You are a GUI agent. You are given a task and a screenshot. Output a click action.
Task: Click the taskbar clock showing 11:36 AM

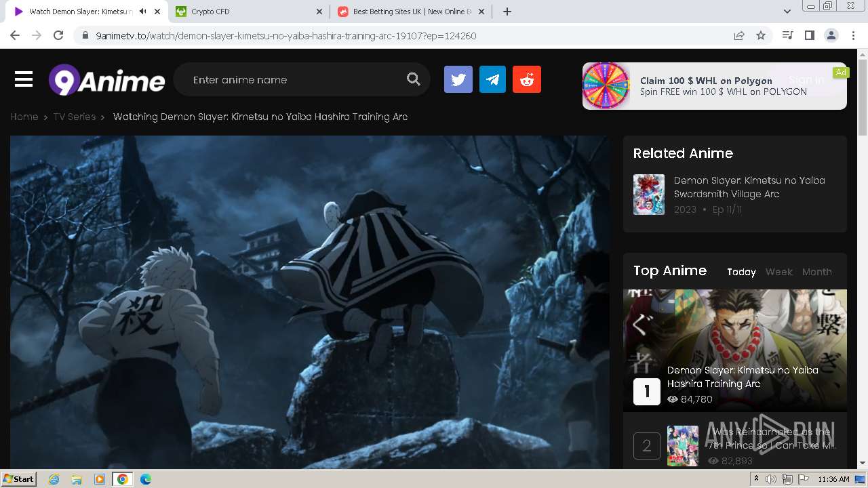tap(833, 479)
